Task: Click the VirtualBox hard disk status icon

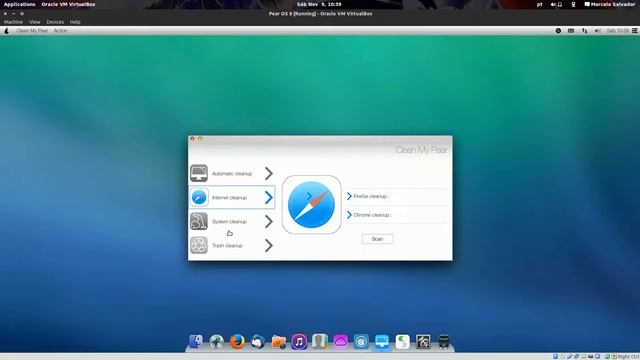Action: click(556, 357)
